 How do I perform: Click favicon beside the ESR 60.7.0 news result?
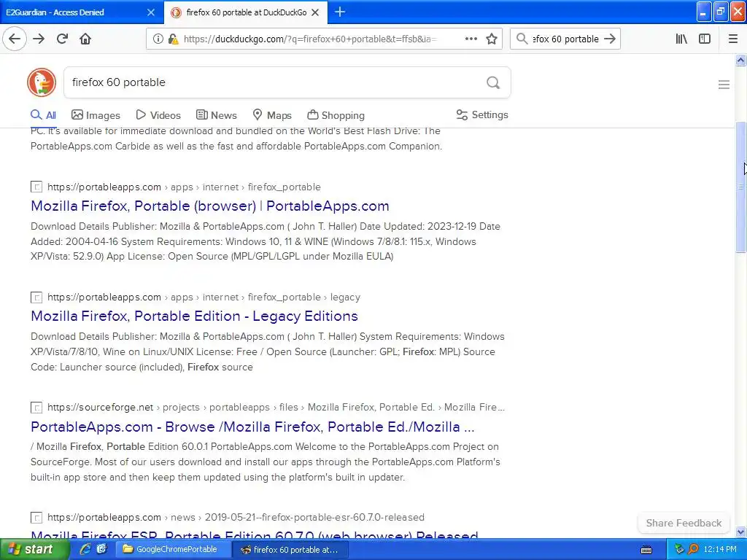click(x=36, y=517)
